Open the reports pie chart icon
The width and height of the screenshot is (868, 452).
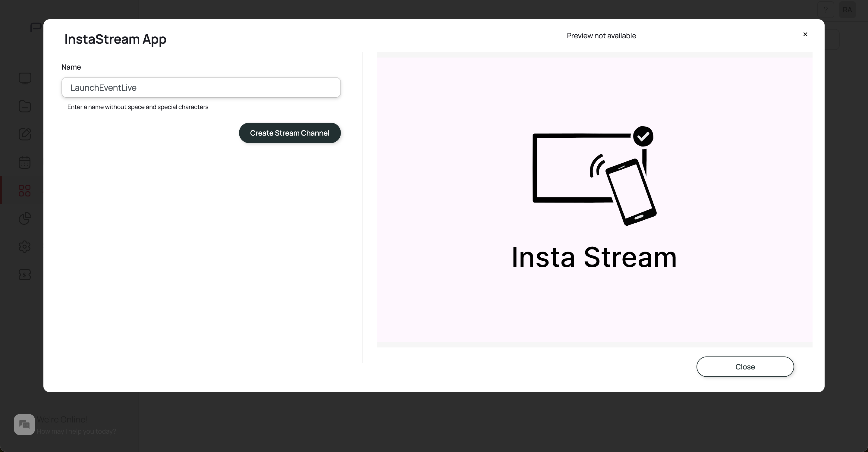pos(25,218)
